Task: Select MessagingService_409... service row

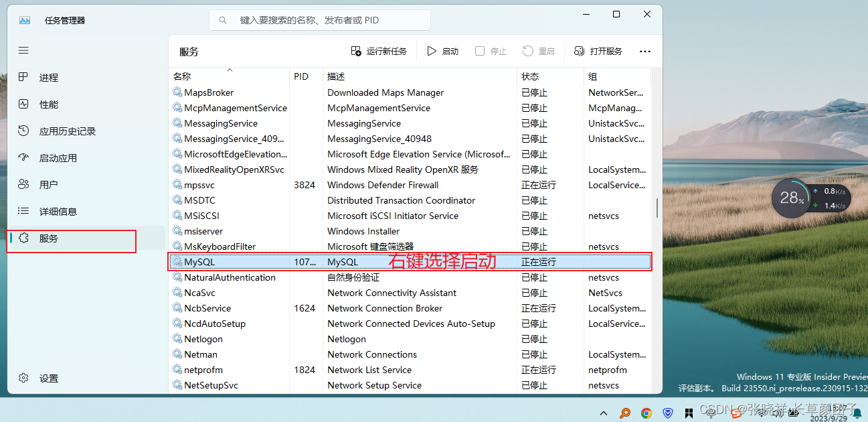Action: tap(410, 139)
